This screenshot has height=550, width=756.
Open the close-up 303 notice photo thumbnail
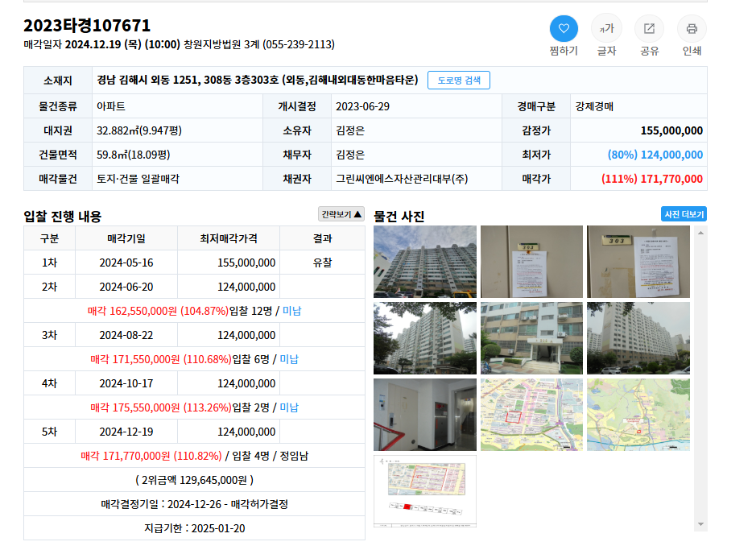[x=638, y=262]
